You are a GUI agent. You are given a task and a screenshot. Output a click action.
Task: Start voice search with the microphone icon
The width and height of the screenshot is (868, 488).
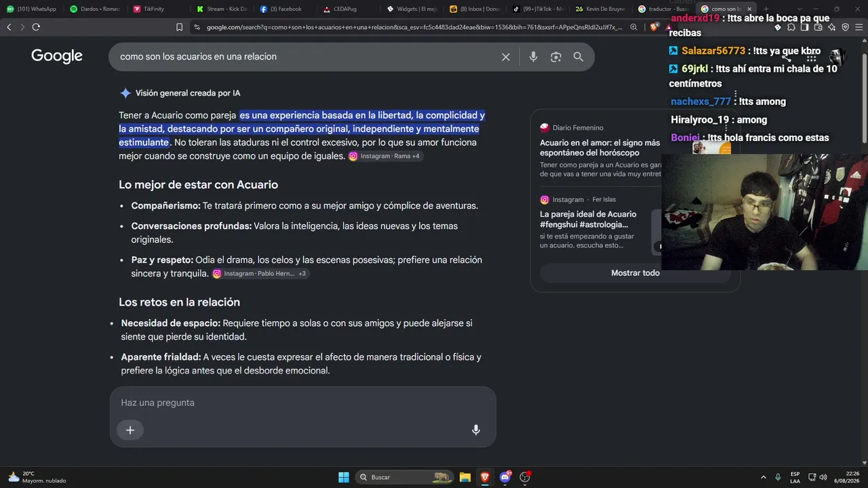(x=534, y=57)
